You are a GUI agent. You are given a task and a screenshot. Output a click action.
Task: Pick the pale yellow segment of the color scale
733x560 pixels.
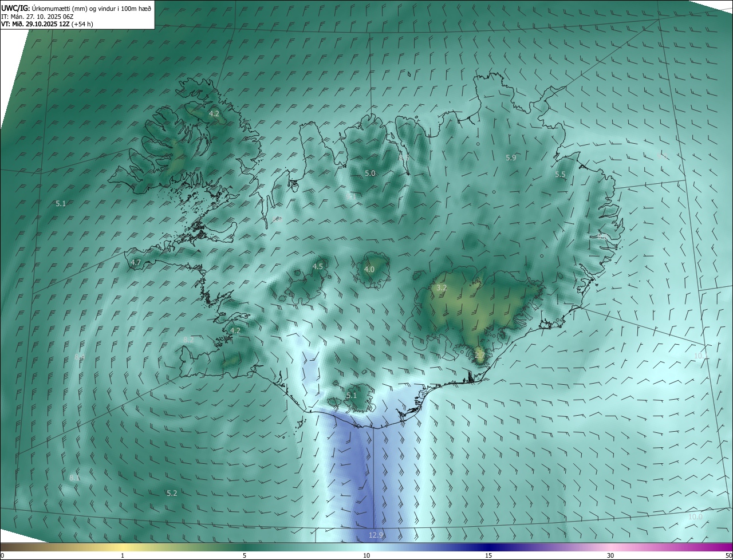(x=123, y=547)
